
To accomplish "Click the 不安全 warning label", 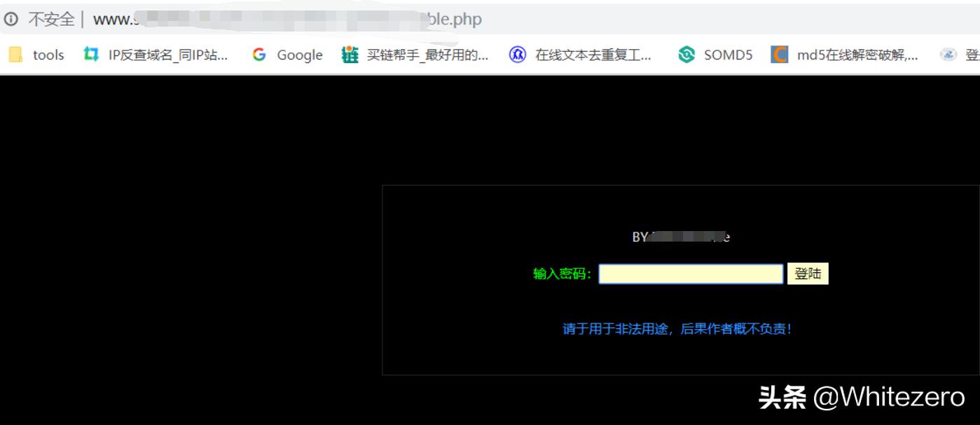I will coord(53,20).
